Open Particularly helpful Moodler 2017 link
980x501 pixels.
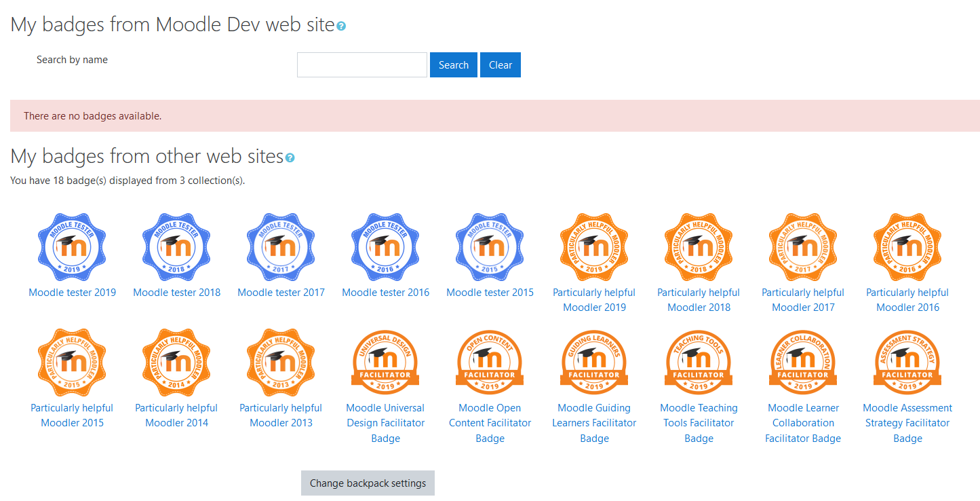tap(804, 300)
